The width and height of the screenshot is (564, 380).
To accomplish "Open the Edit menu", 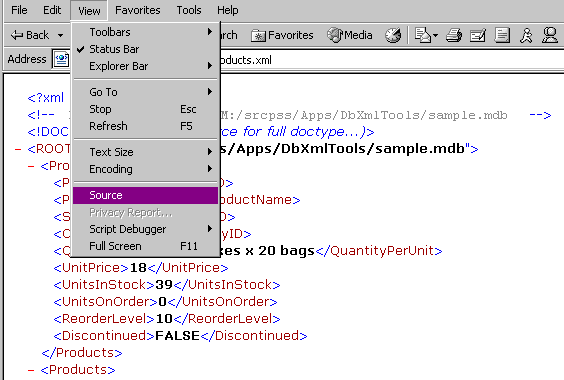I will [x=52, y=10].
